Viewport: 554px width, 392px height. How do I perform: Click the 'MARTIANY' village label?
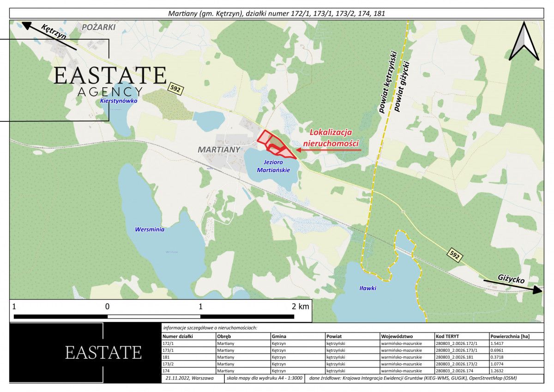coord(219,150)
